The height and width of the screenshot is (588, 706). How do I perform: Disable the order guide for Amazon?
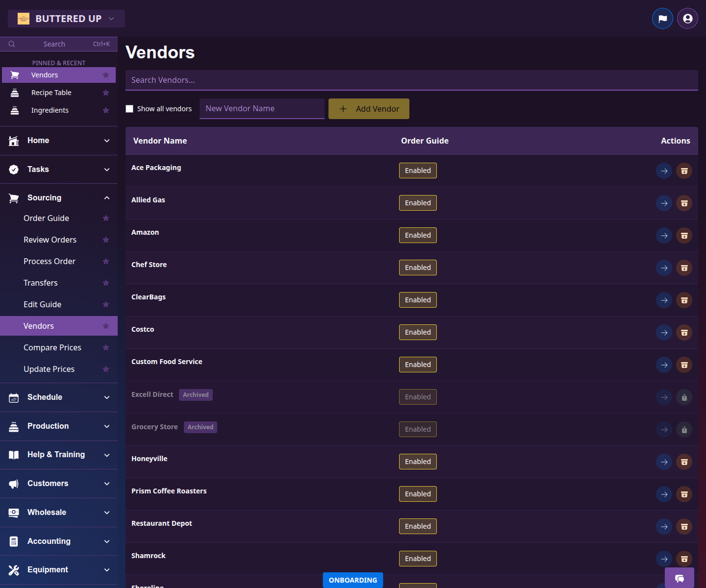click(417, 235)
